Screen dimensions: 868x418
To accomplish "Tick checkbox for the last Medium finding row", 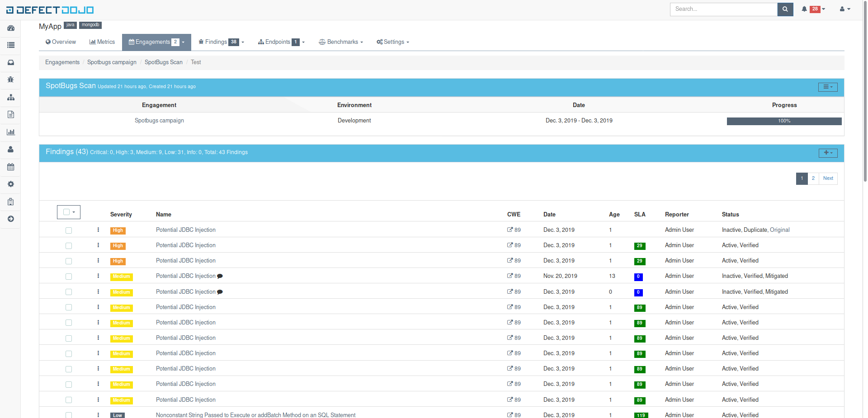I will pos(69,400).
